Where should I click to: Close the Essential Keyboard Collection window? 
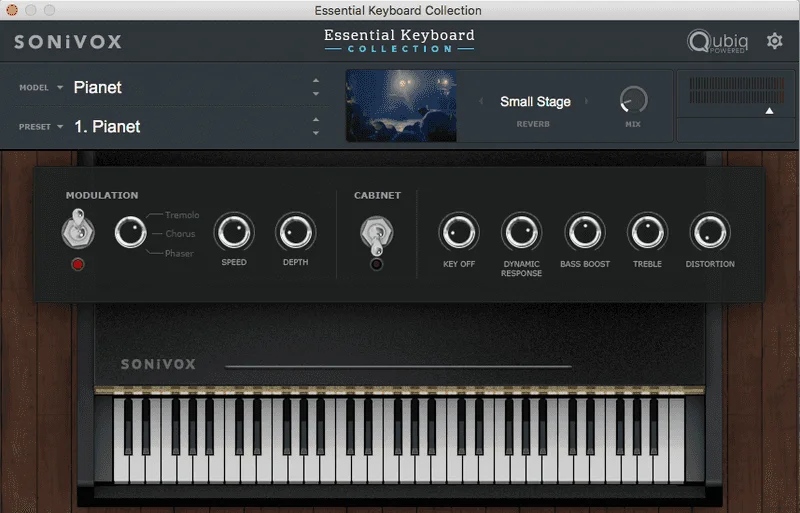11,10
